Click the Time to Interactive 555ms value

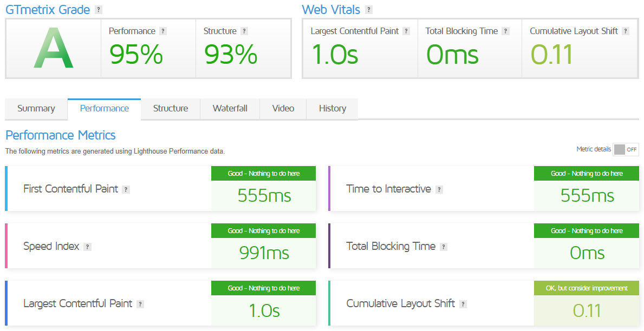pos(587,196)
